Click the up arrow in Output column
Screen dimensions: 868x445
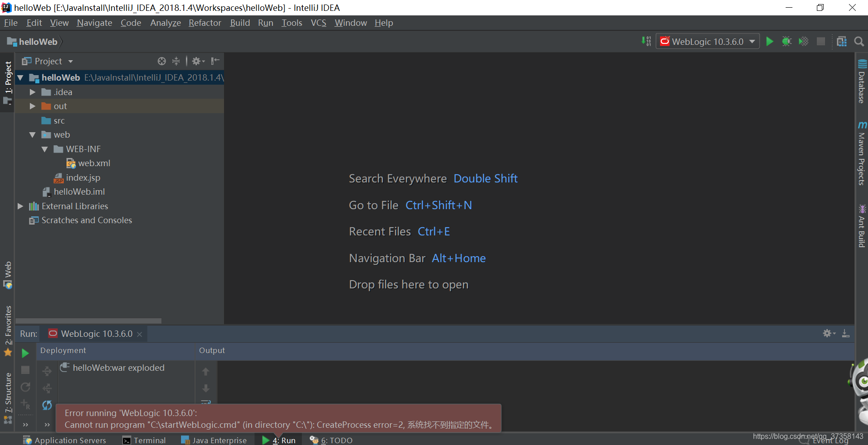(205, 372)
